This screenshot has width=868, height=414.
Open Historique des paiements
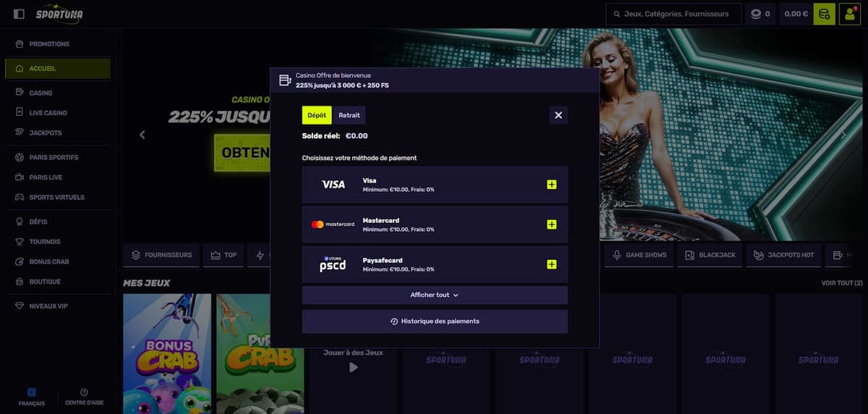point(435,321)
